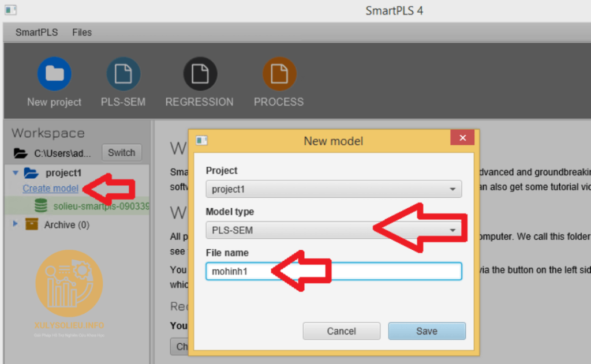
Task: Click Save to create the model
Action: click(x=427, y=331)
